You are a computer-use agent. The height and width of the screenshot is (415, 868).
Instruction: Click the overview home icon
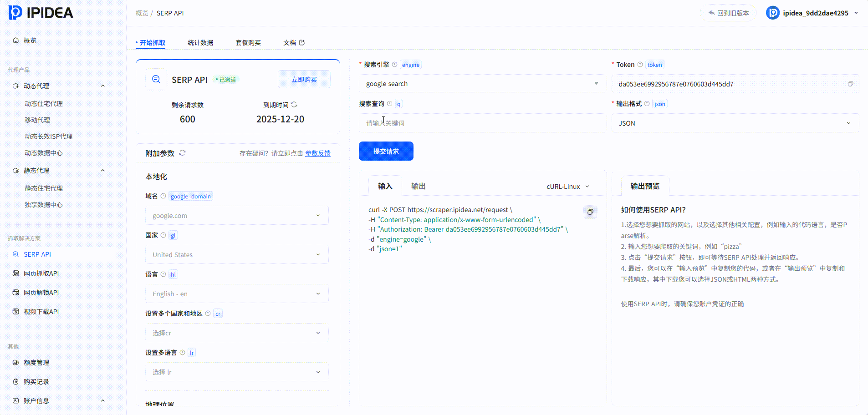coord(15,40)
